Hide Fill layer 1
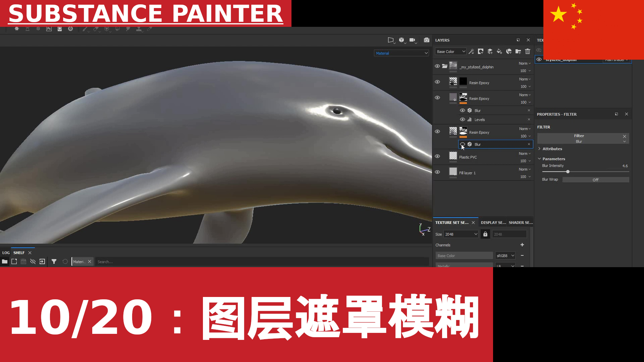This screenshot has width=644, height=362. (437, 172)
